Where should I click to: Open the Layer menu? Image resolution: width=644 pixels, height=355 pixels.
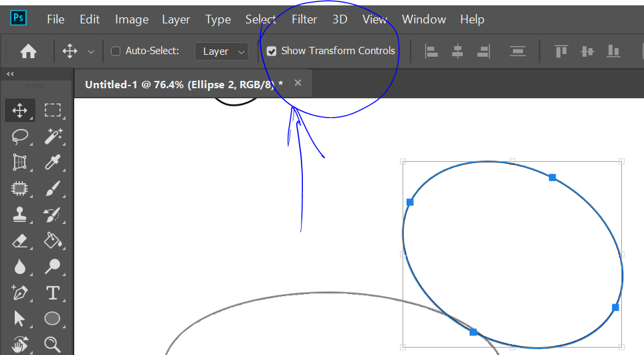pos(176,19)
